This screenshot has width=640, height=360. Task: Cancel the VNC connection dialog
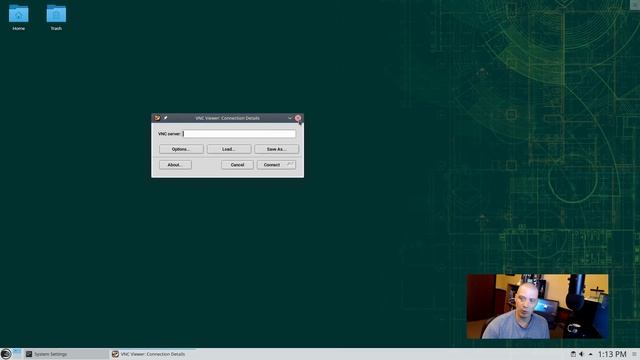[x=237, y=165]
